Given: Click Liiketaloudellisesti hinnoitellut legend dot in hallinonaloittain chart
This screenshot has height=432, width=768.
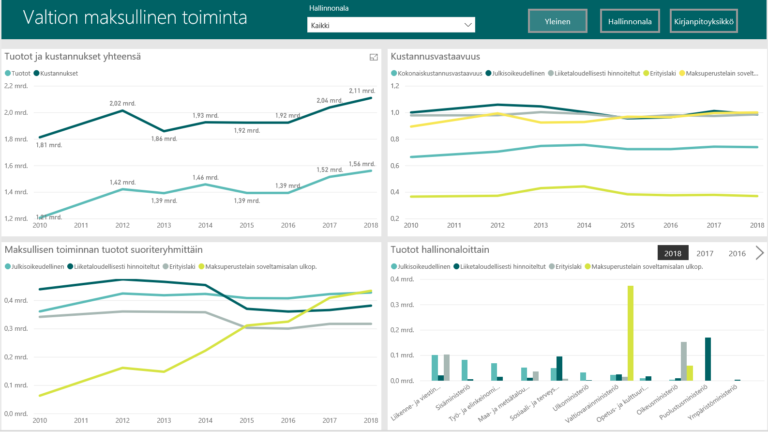Looking at the screenshot, I should point(458,266).
